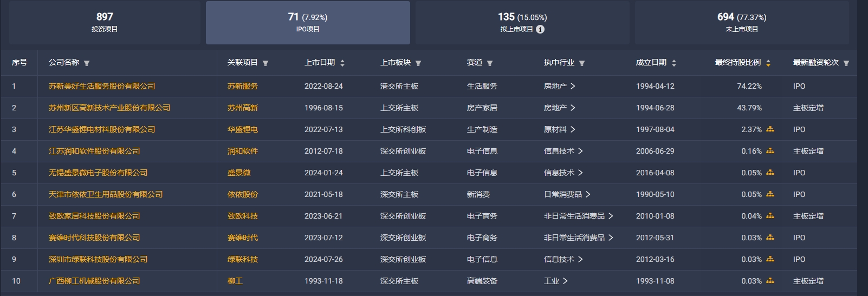Switch to 694 未上市项目 tab
Viewport: 868px width, 296px height.
click(742, 22)
